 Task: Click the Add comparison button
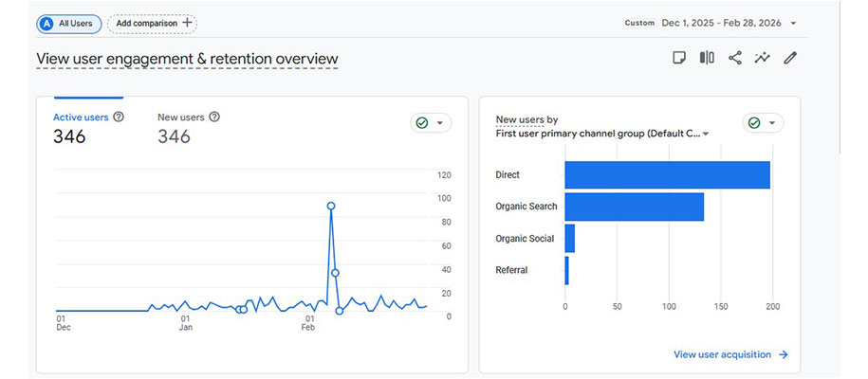(x=152, y=24)
